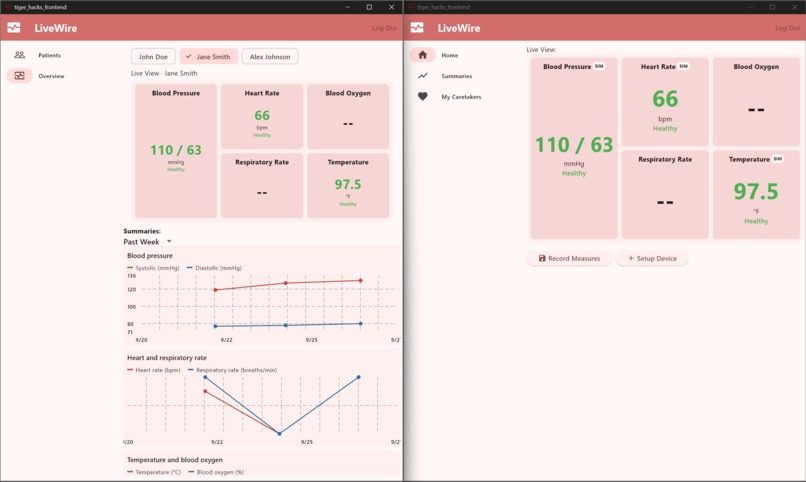Click the Temperature 97.5 card in right window
Viewport: 806px width, 482px height.
(x=756, y=195)
